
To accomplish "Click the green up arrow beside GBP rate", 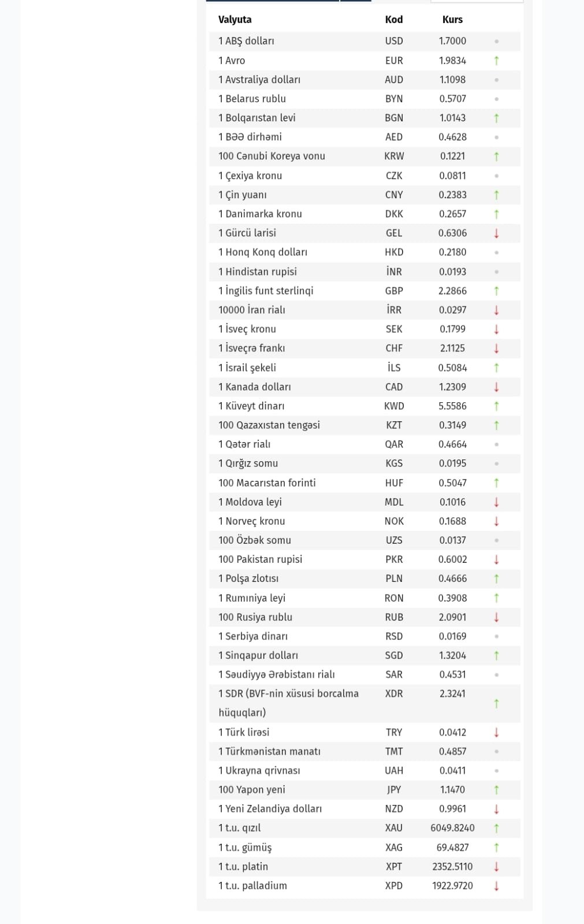I will point(496,291).
